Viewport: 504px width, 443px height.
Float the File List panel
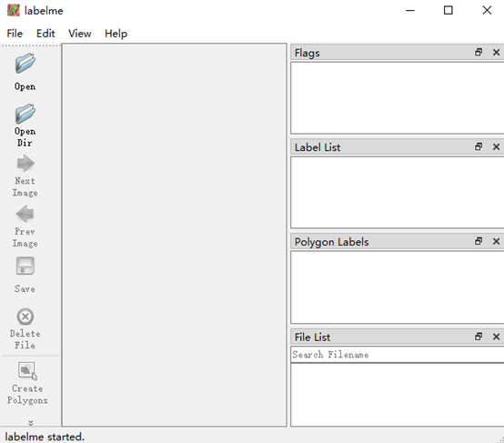tap(479, 337)
